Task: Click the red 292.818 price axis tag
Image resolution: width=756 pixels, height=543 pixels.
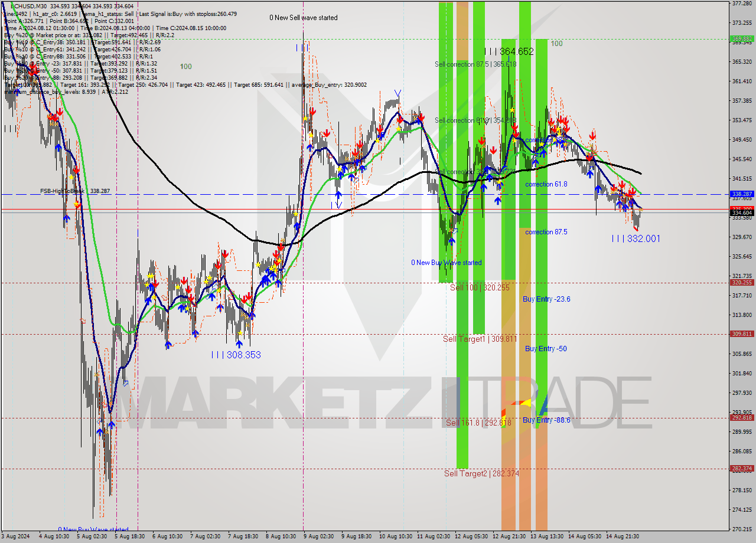Action: tap(742, 417)
